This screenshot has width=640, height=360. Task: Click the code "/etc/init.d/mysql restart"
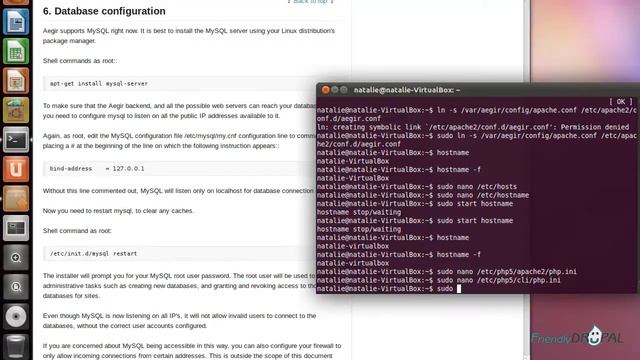point(93,253)
